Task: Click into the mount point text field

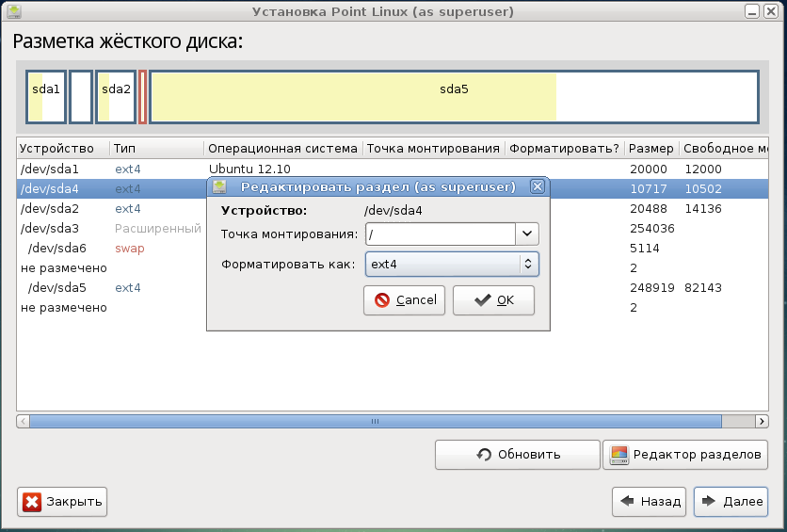Action: pyautogui.click(x=441, y=234)
